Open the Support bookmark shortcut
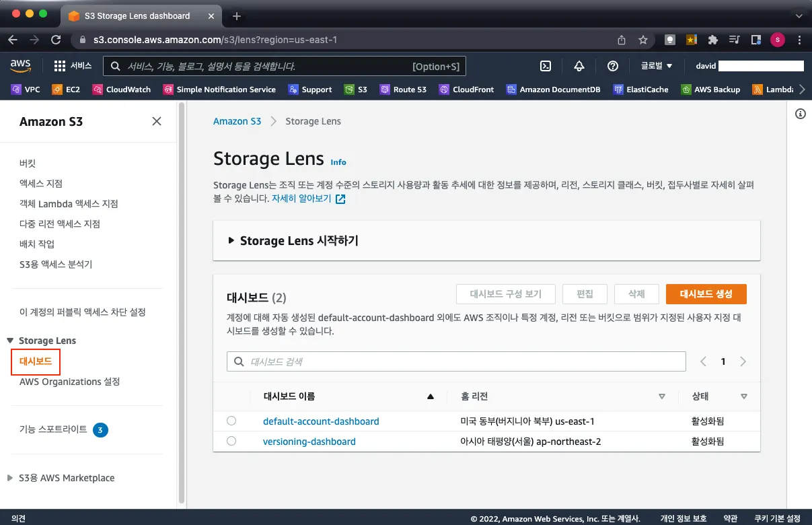 309,89
